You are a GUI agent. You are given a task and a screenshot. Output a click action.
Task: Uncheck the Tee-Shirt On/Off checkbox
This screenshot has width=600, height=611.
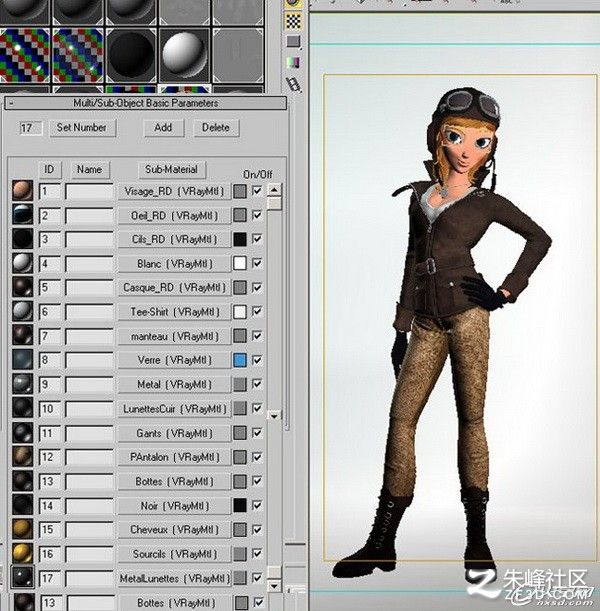(x=257, y=311)
